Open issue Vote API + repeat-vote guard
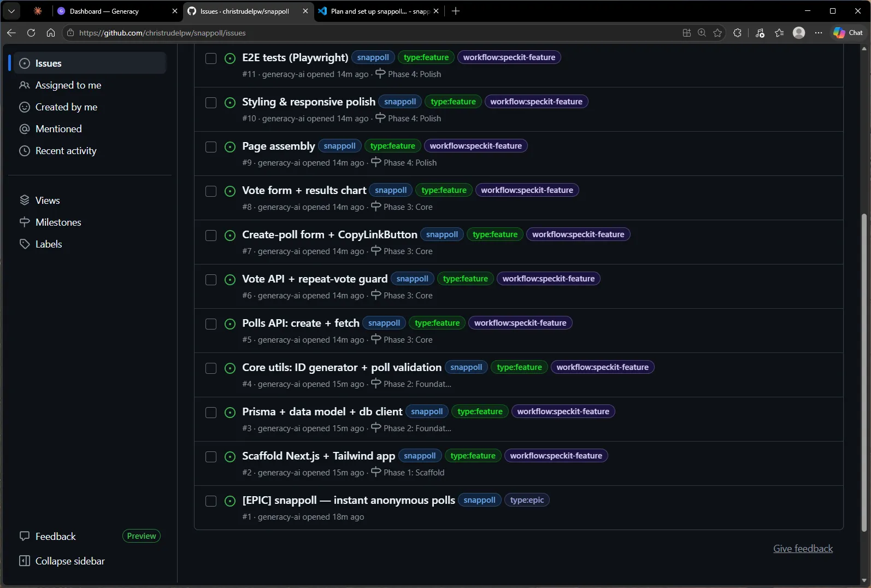 click(x=315, y=279)
